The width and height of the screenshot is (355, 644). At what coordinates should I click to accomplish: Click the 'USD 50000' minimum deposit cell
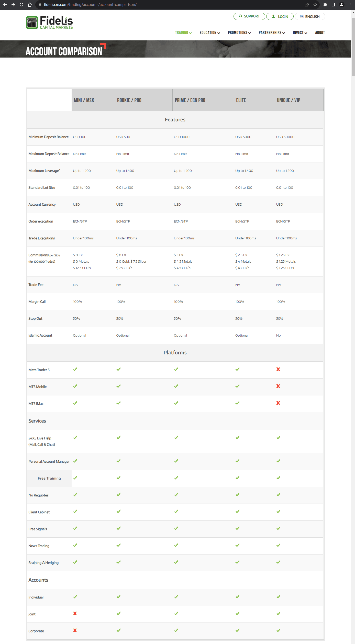[x=285, y=137]
